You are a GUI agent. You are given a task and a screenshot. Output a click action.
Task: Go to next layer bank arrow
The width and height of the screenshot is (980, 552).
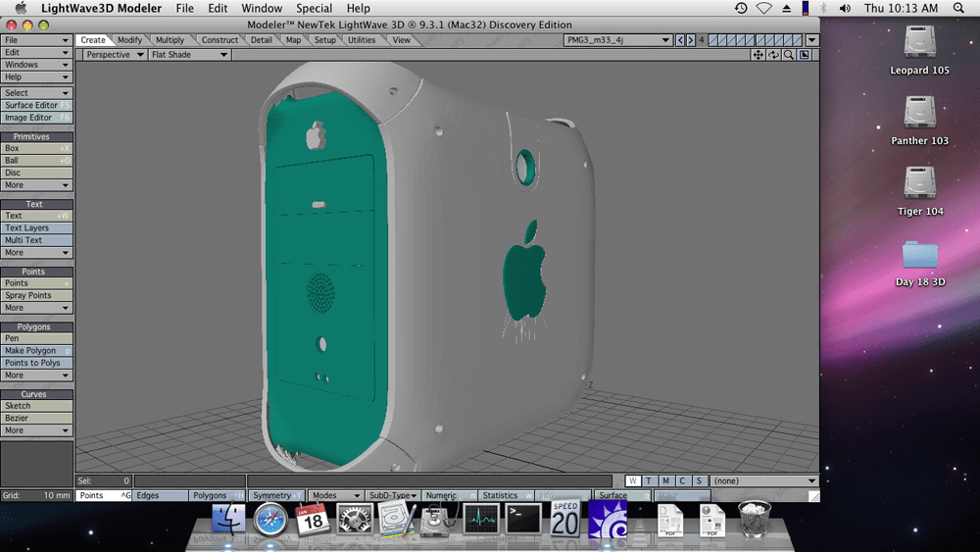pyautogui.click(x=691, y=40)
